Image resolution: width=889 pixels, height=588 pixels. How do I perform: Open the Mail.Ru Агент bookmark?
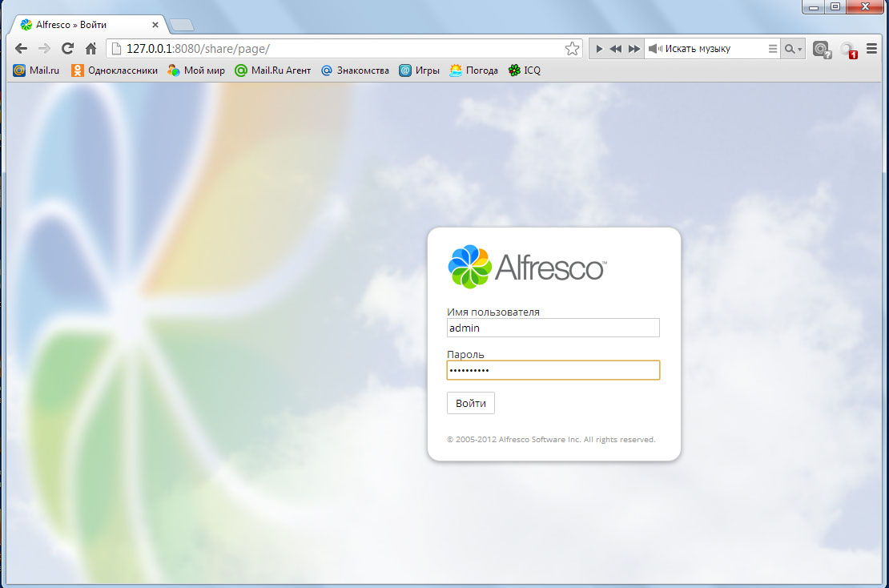(x=273, y=70)
